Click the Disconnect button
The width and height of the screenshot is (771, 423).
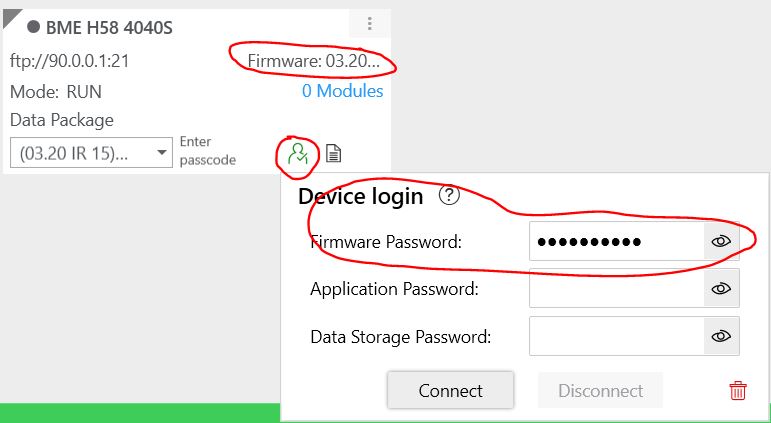pos(600,391)
